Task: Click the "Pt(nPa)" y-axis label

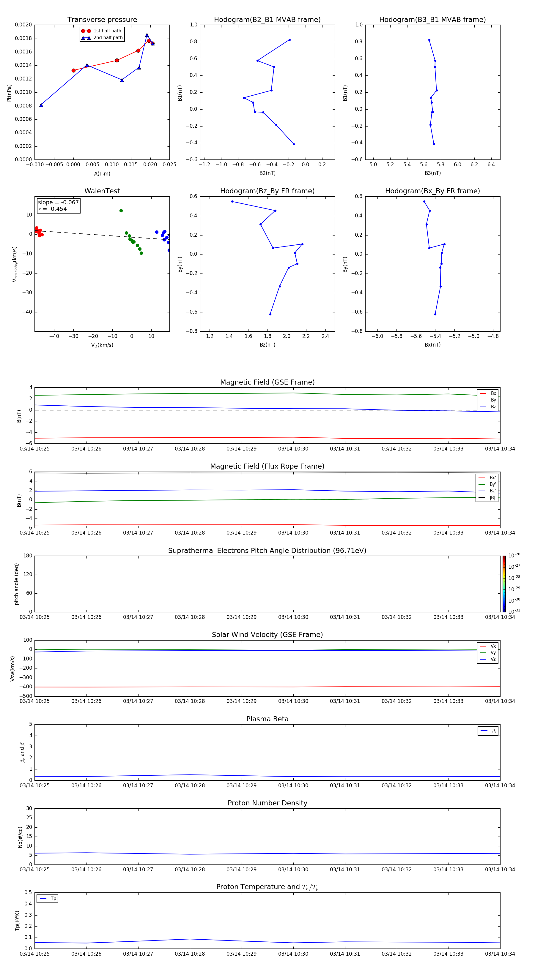Action: (x=9, y=92)
